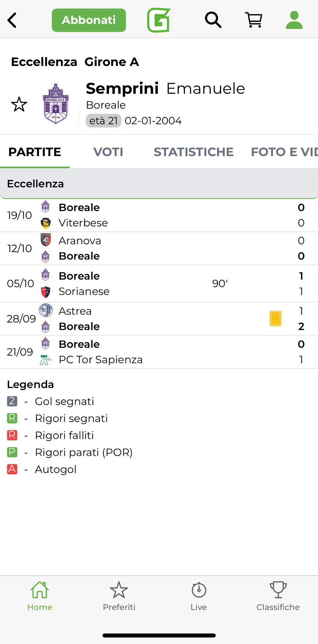Open the search magnifier icon
318x644 pixels.
(213, 20)
